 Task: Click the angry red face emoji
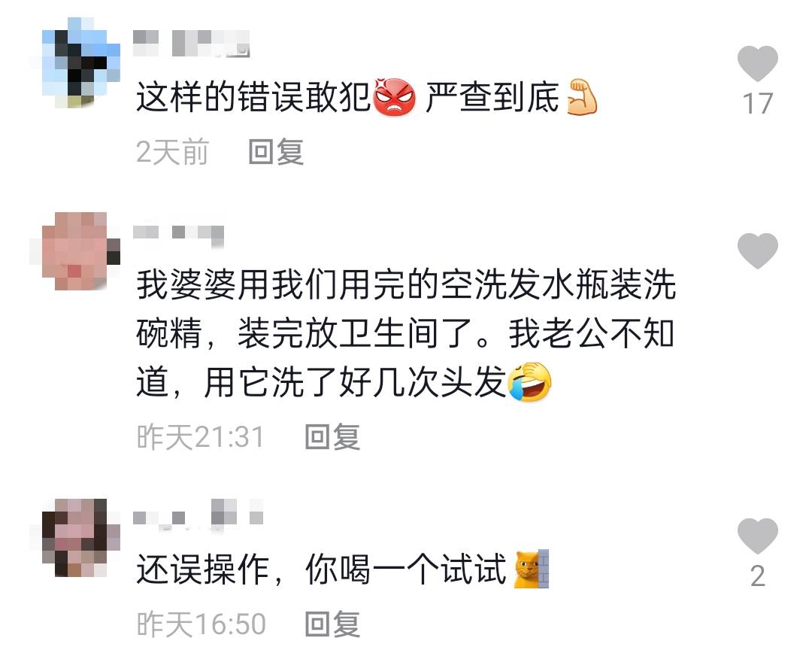click(x=395, y=97)
